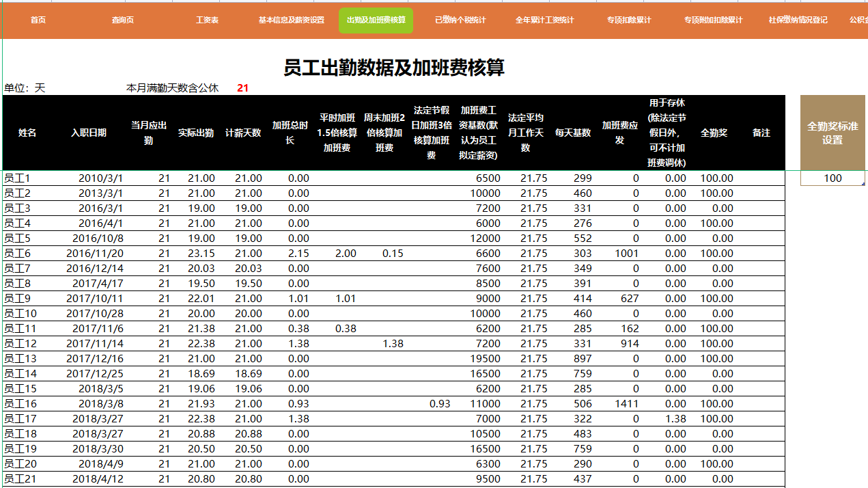The width and height of the screenshot is (868, 488).
Task: Select the 员工1 name cell
Action: click(27, 178)
